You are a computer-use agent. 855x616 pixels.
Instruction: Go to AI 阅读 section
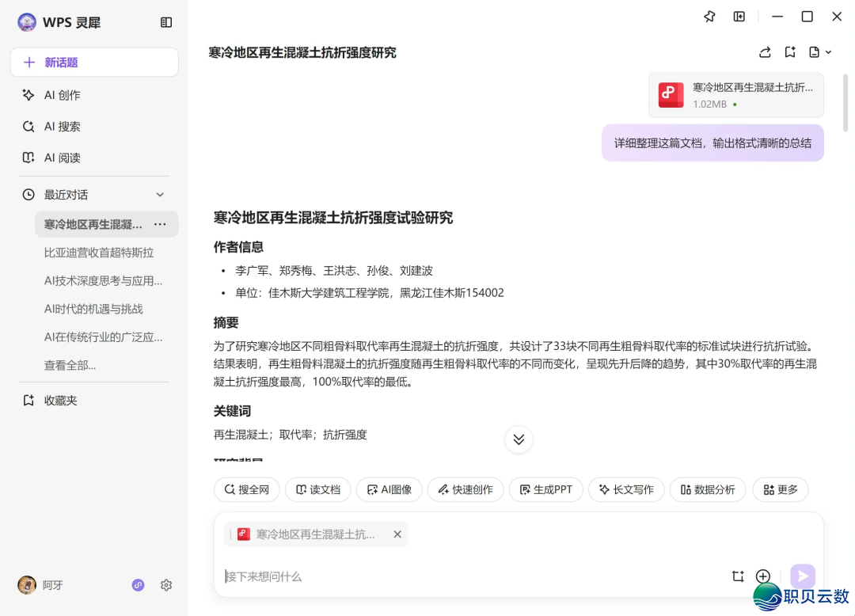tap(63, 158)
